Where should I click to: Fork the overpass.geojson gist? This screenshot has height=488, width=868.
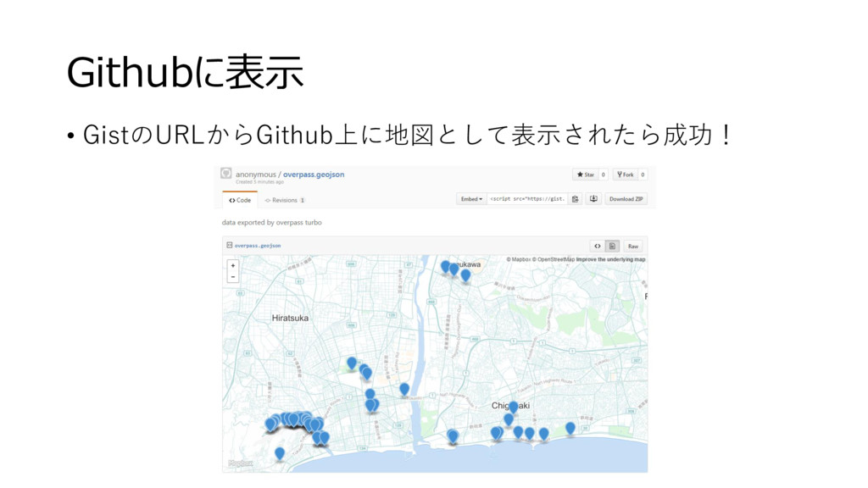point(626,175)
